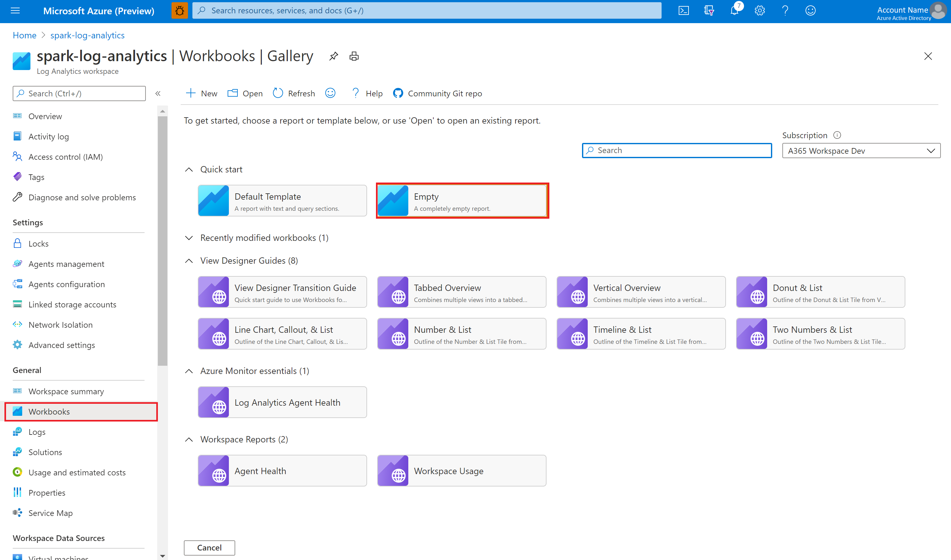The width and height of the screenshot is (951, 560).
Task: Click the Cancel button
Action: click(210, 547)
